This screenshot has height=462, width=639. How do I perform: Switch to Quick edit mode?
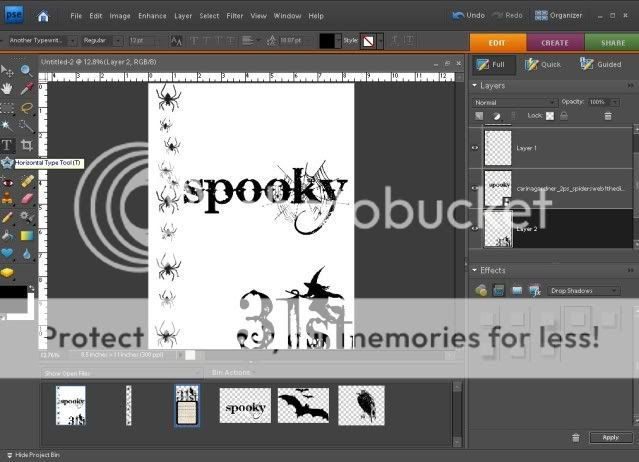tap(544, 64)
